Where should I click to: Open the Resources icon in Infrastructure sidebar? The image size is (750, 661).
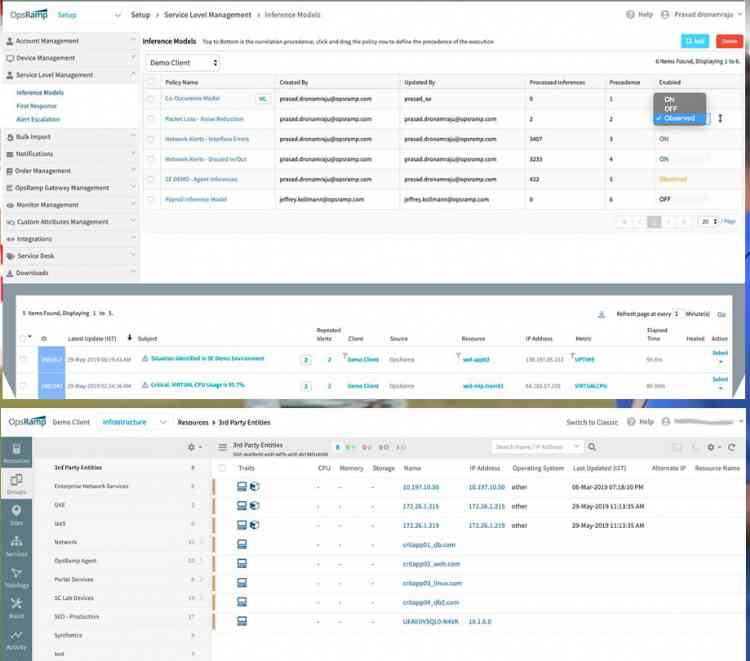[x=16, y=449]
